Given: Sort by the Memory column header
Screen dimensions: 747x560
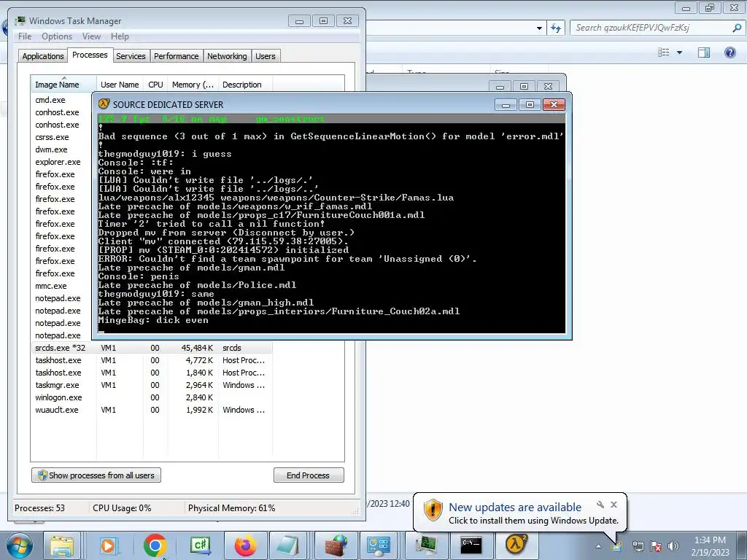Looking at the screenshot, I should pos(193,85).
